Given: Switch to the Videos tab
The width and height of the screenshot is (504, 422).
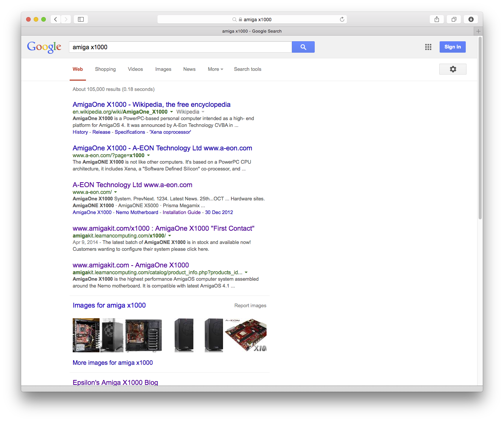Looking at the screenshot, I should coord(135,69).
